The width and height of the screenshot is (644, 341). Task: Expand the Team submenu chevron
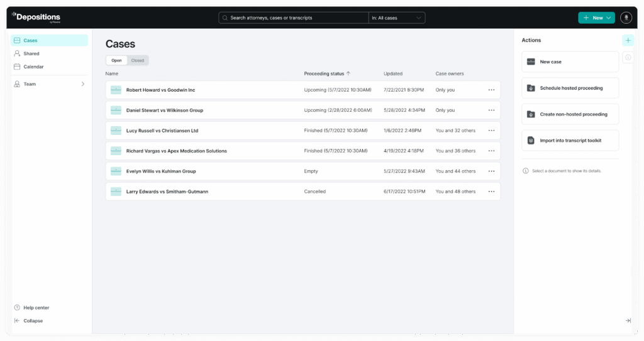[82, 84]
